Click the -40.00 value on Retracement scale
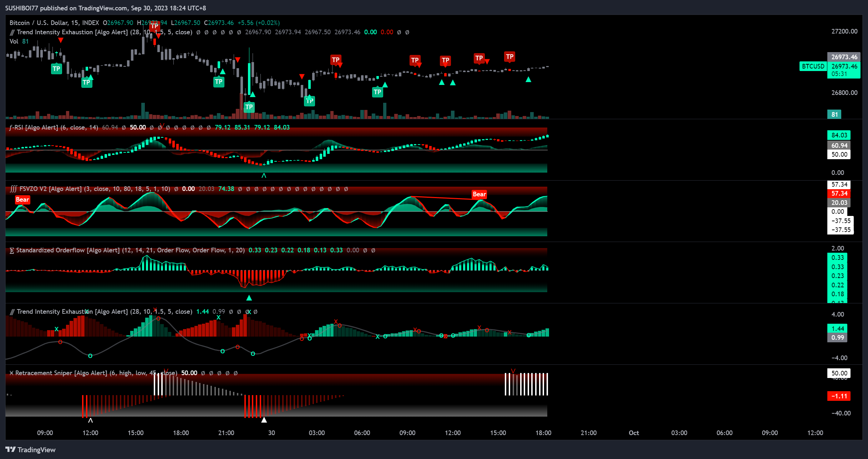 click(x=841, y=413)
